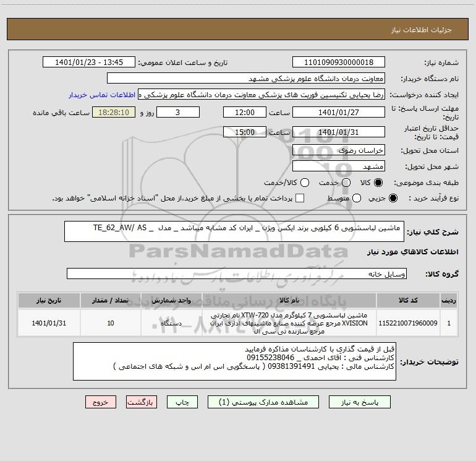476x461 pixels.
Task: Open اطلاعات تماس خریدار link
Action: [x=102, y=95]
